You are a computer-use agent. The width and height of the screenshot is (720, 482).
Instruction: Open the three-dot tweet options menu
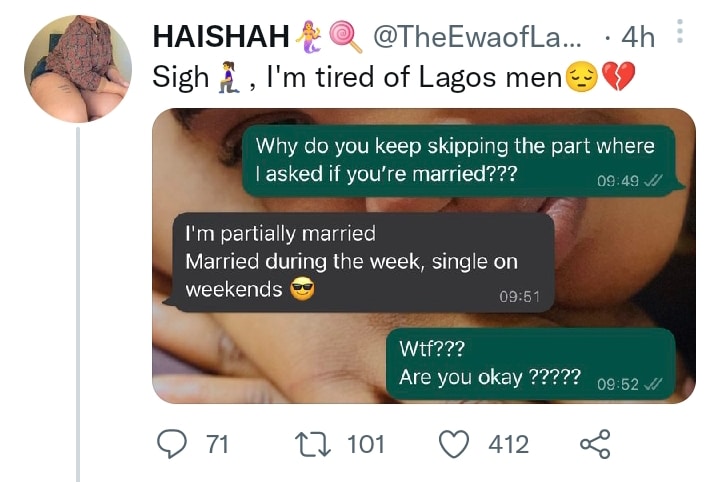pos(680,33)
